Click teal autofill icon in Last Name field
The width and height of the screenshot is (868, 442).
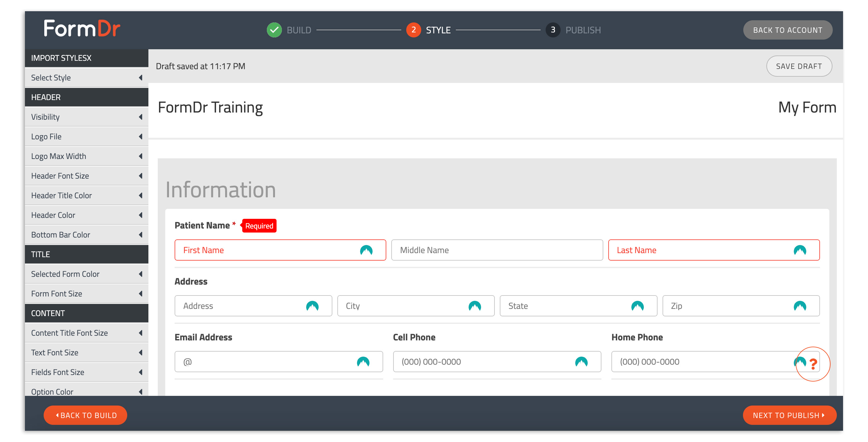tap(800, 250)
